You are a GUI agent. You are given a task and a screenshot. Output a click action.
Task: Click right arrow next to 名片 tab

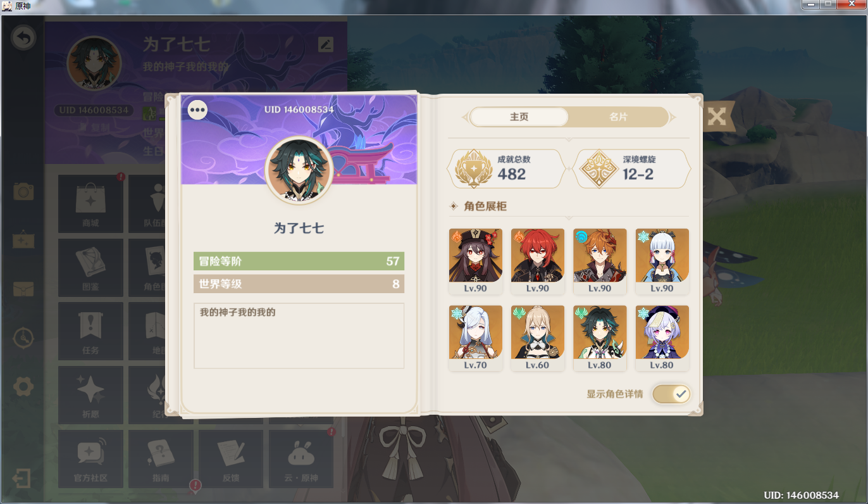tap(673, 117)
